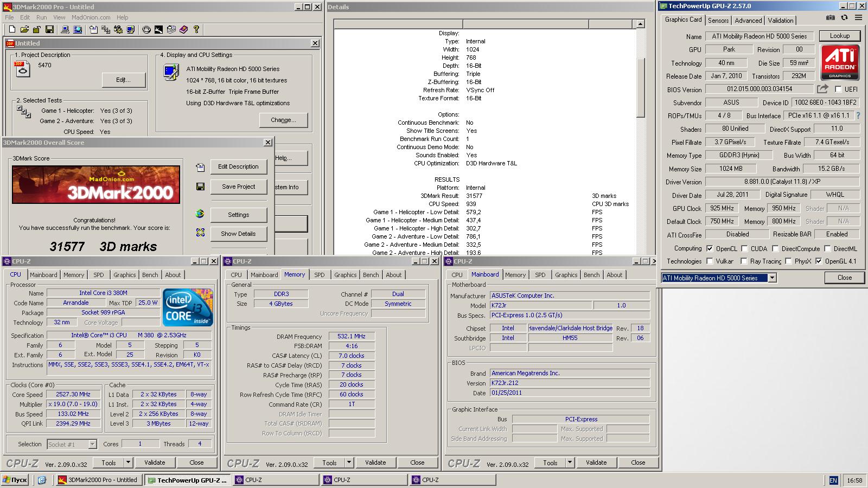
Task: Click the icon beside Show Details button
Action: pyautogui.click(x=200, y=233)
